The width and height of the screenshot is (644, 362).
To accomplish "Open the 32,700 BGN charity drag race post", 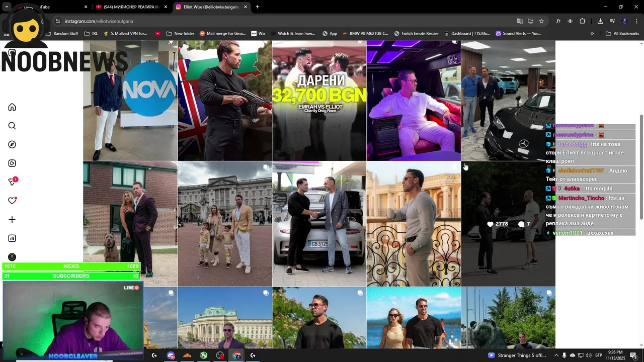I will click(x=319, y=101).
